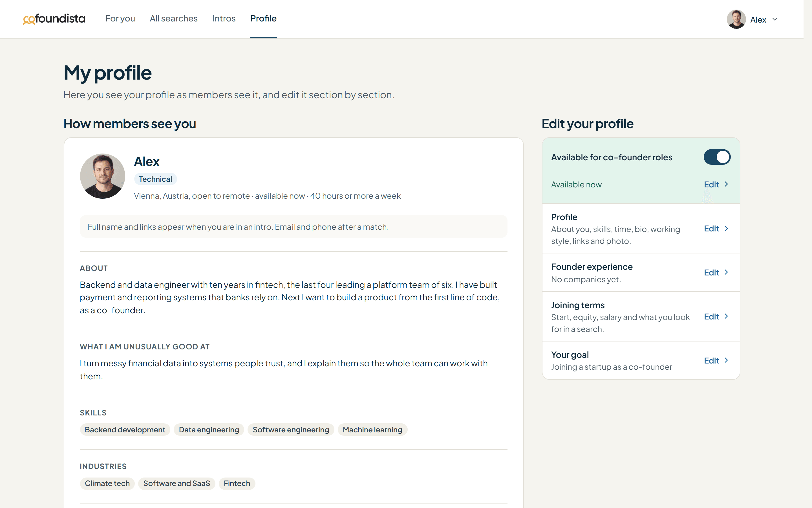This screenshot has width=812, height=508.
Task: Edit Founder experience section
Action: pyautogui.click(x=711, y=272)
